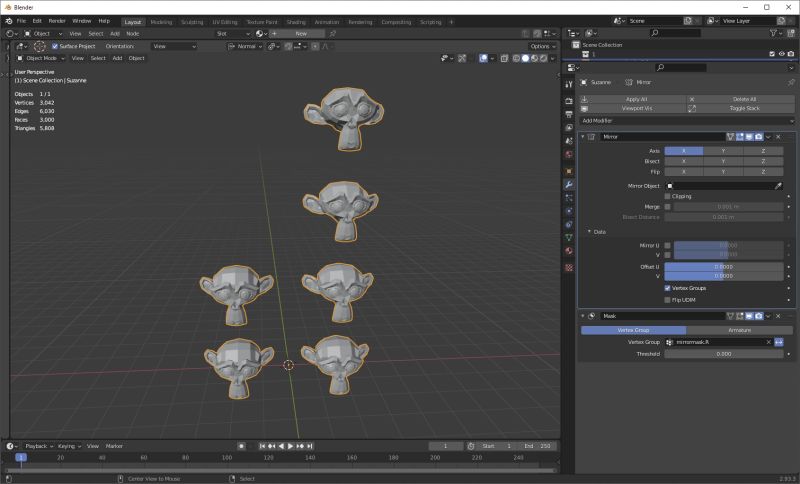Image resolution: width=800 pixels, height=484 pixels.
Task: Open the Options dropdown in viewport
Action: pyautogui.click(x=542, y=46)
